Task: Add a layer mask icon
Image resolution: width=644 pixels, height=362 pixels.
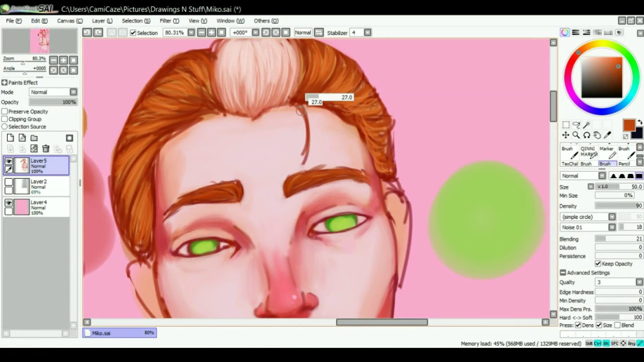Action: point(69,138)
